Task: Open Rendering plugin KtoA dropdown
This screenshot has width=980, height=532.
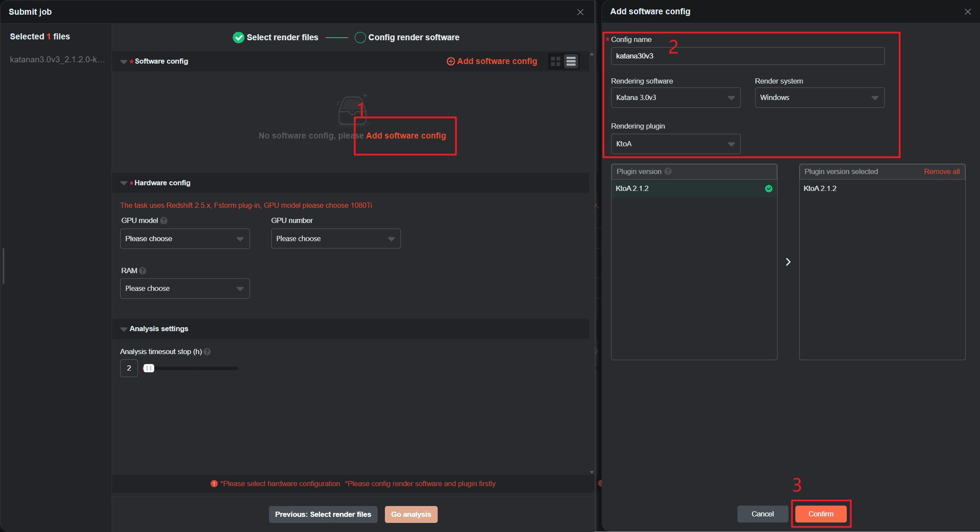Action: (x=676, y=144)
